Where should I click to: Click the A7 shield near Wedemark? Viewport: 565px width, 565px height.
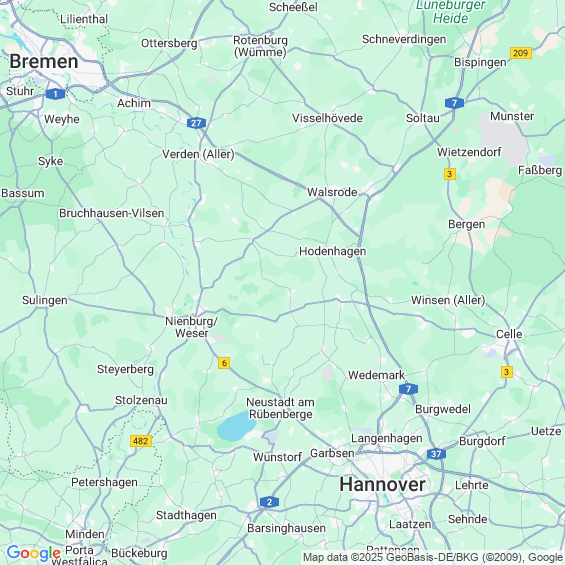pos(408,389)
